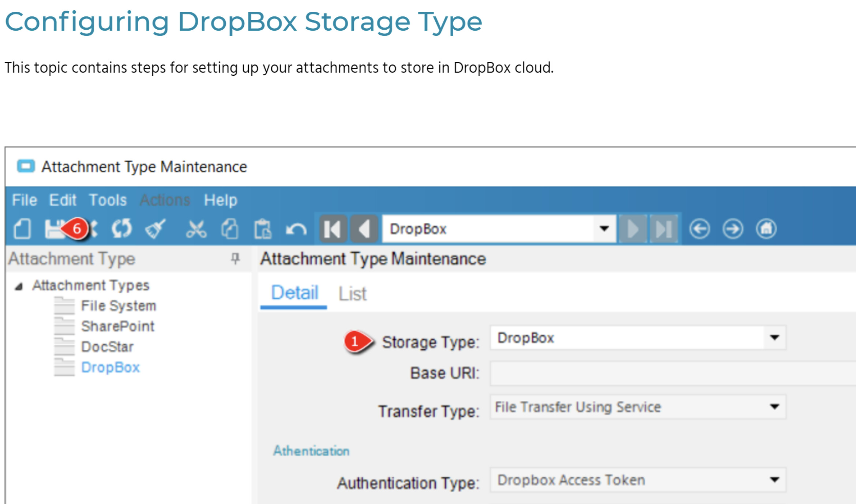
Task: Switch to the List tab
Action: point(352,294)
